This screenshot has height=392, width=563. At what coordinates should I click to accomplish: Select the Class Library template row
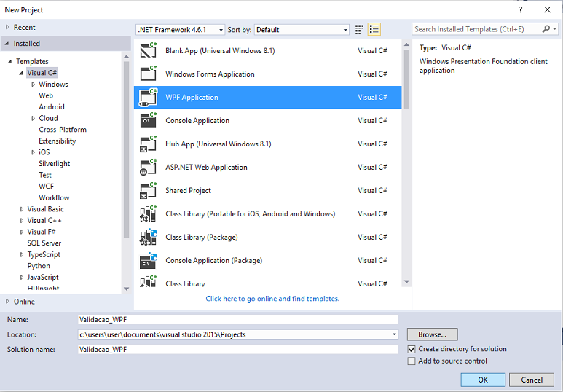(x=267, y=282)
